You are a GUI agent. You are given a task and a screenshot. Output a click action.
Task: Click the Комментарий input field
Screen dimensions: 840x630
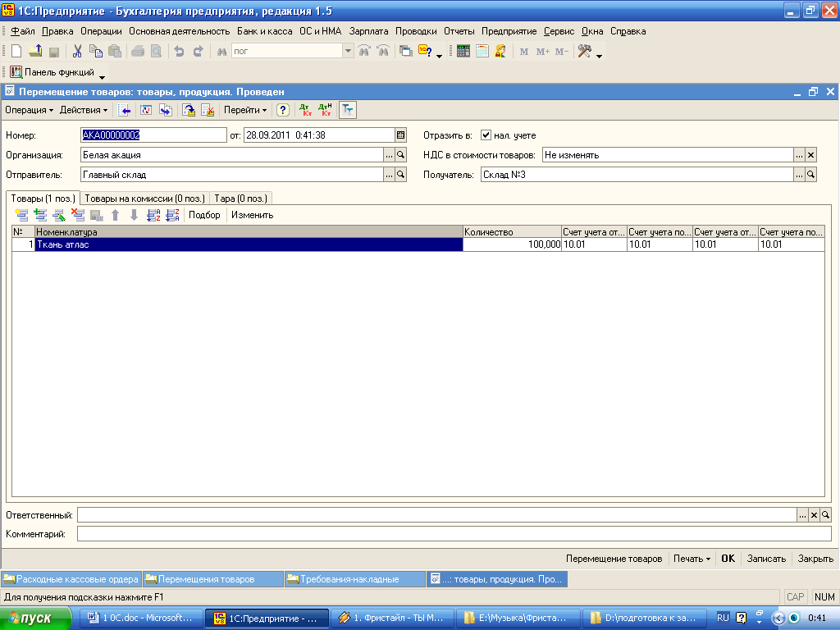[x=454, y=534]
